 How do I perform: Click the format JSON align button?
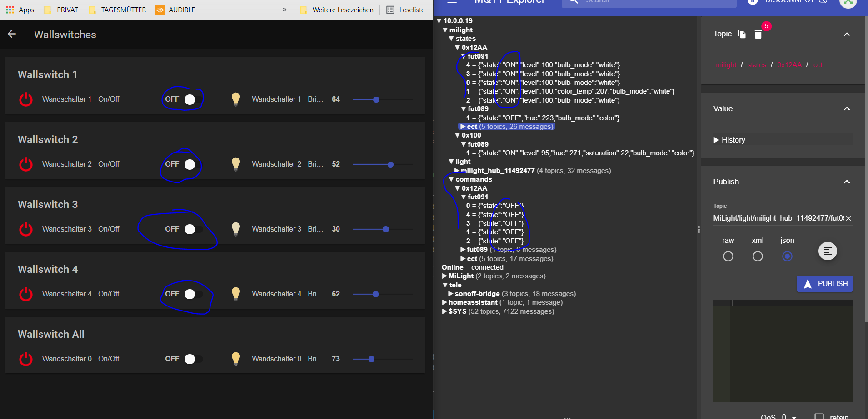[828, 251]
